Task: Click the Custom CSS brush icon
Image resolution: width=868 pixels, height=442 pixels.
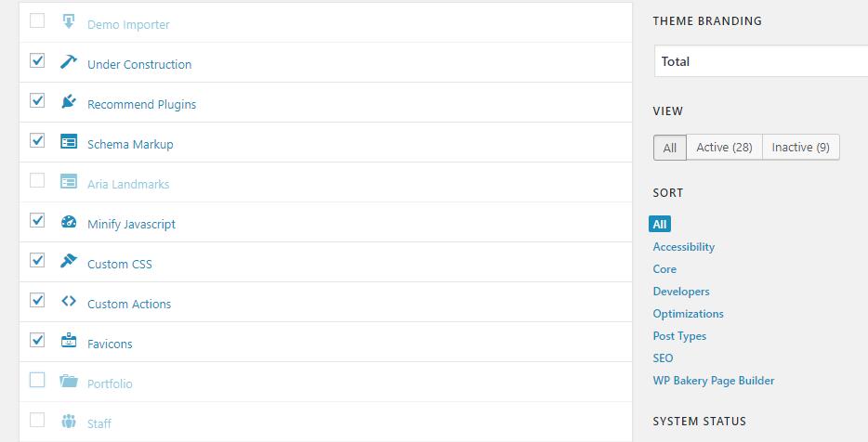Action: 68,262
